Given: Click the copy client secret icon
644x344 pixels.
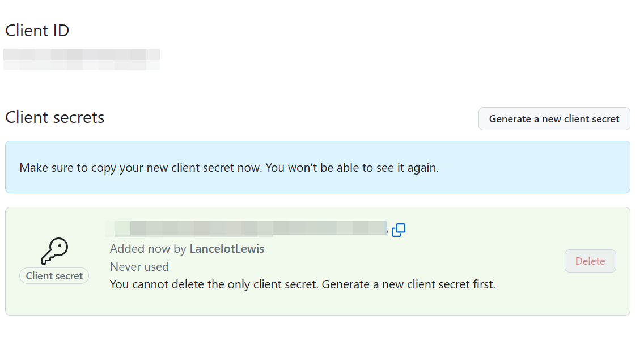Looking at the screenshot, I should (399, 230).
